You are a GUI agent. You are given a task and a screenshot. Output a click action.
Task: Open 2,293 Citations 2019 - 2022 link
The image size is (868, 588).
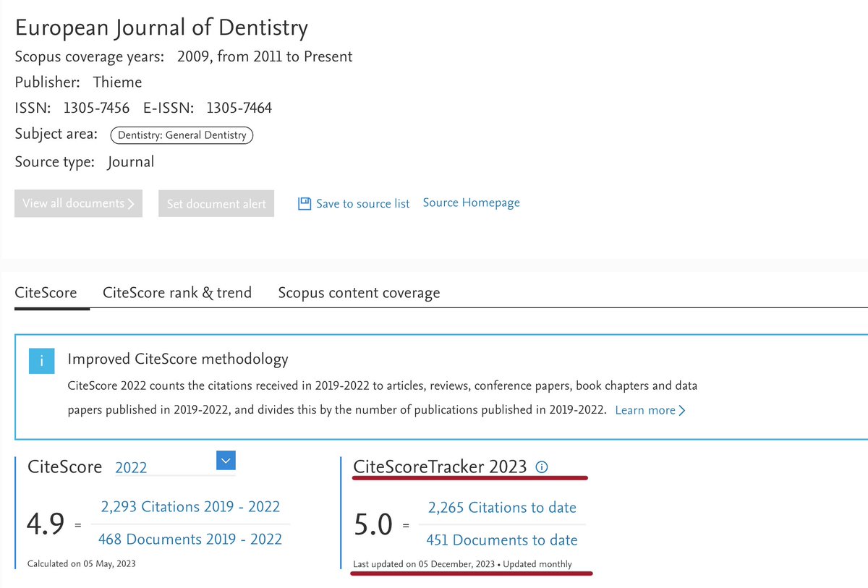coord(190,507)
